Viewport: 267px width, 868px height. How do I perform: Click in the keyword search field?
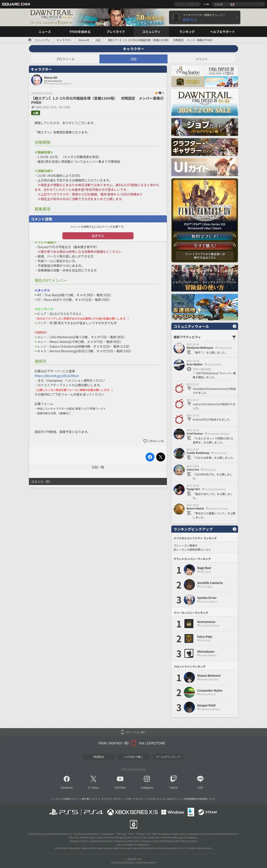pos(185,4)
